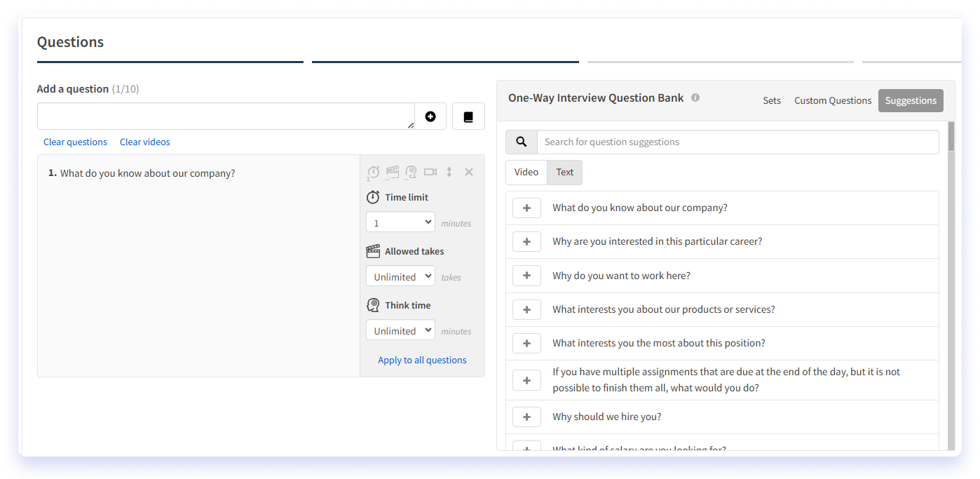Viewport: 980px width, 479px height.
Task: Click the video camera icon on question 1
Action: pos(430,172)
